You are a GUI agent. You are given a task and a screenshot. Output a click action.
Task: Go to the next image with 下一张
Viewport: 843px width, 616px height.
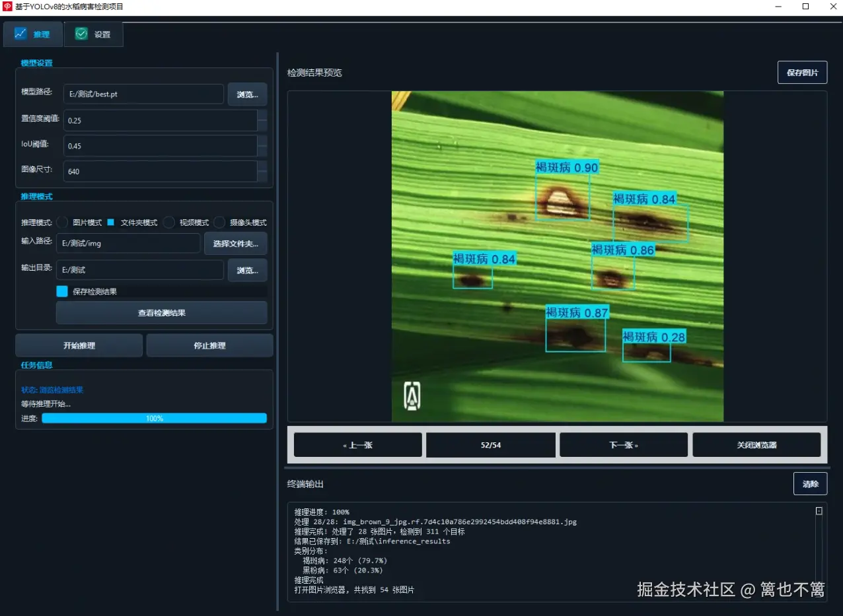point(624,445)
